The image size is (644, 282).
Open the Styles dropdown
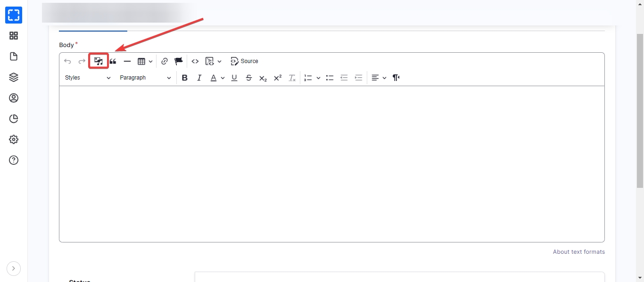[88, 78]
